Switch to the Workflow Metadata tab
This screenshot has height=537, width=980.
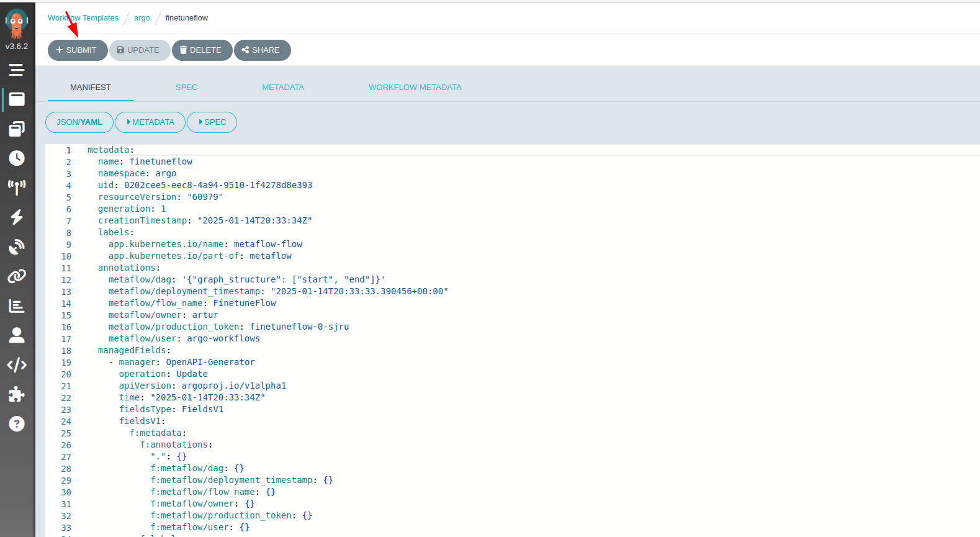(415, 88)
